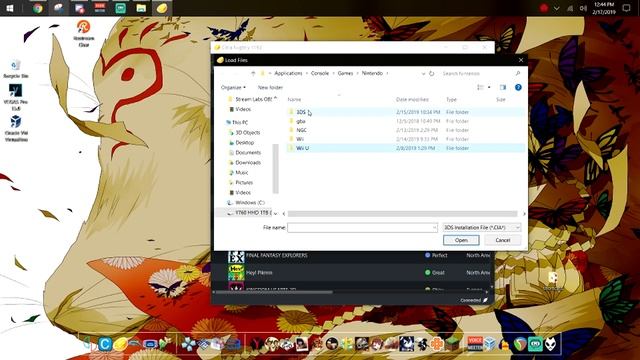Click Citra's horizontal scrollbar

(x=274, y=292)
